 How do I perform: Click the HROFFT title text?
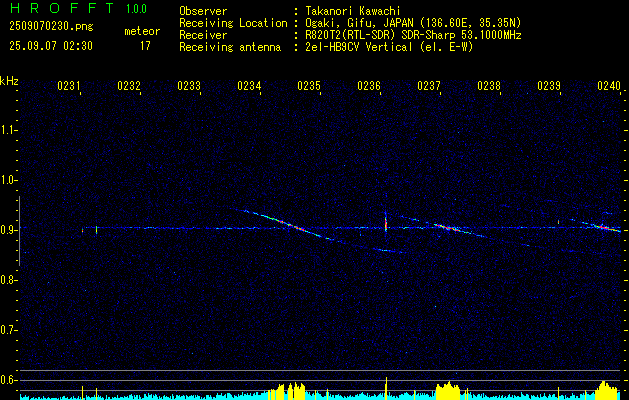click(62, 8)
